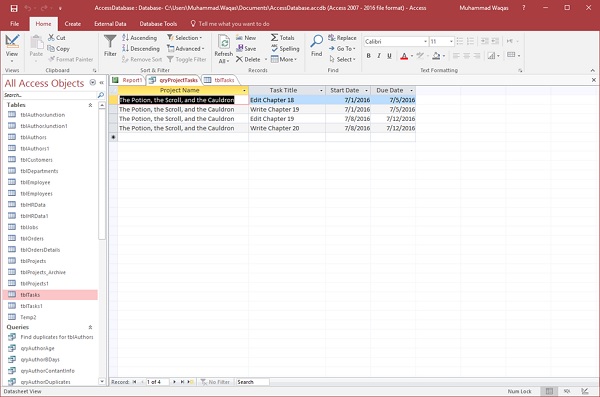Sort records with Ascending icon
The width and height of the screenshot is (600, 397).
click(126, 38)
